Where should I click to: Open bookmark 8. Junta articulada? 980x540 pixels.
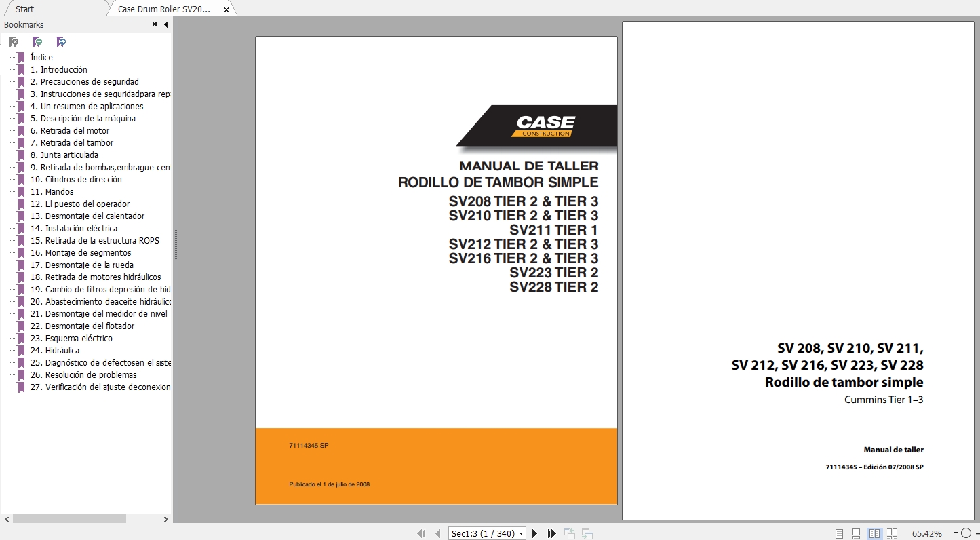64,155
